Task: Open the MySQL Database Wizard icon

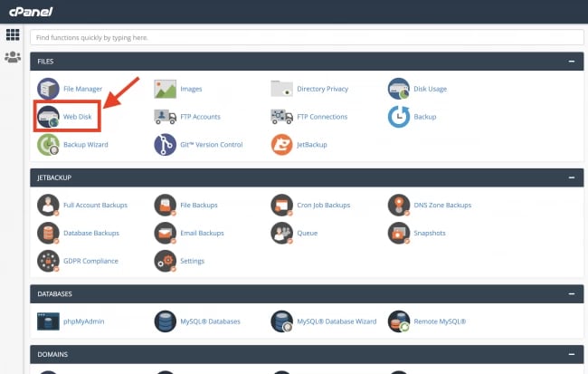Action: (281, 321)
